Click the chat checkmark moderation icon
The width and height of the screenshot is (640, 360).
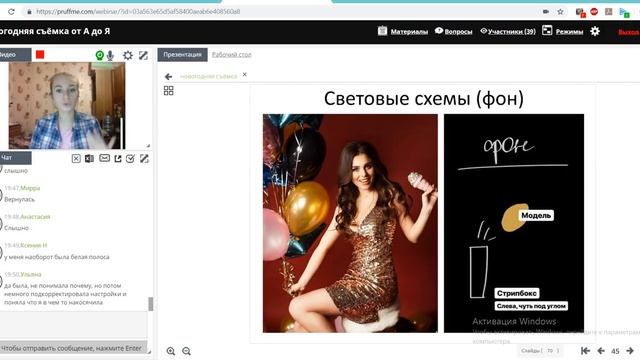click(x=130, y=158)
